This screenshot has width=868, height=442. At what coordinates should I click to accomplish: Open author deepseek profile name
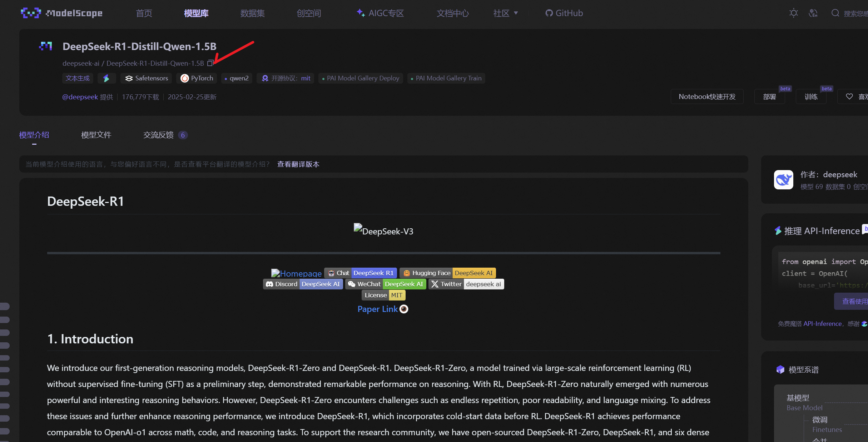tap(840, 174)
